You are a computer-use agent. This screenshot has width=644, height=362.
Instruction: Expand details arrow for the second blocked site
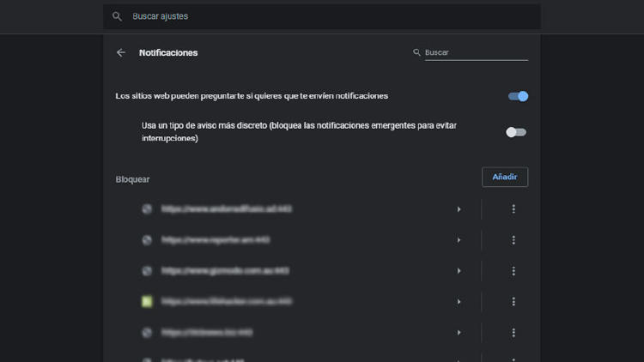point(459,240)
